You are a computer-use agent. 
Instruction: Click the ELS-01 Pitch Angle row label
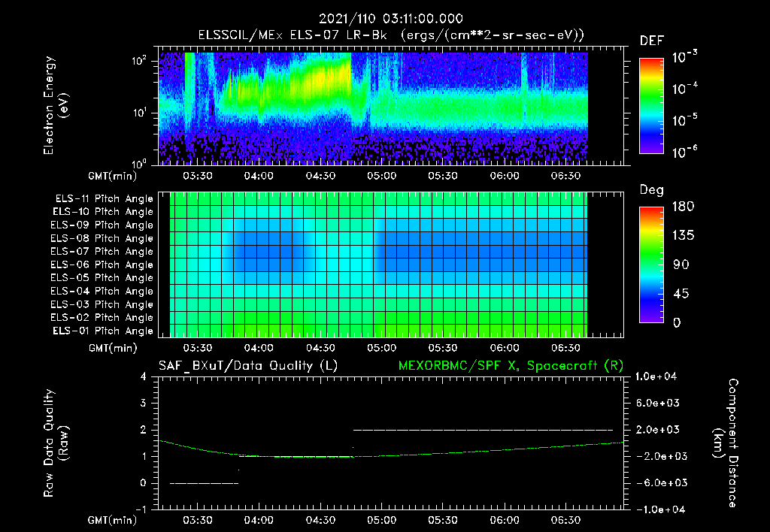click(x=103, y=331)
